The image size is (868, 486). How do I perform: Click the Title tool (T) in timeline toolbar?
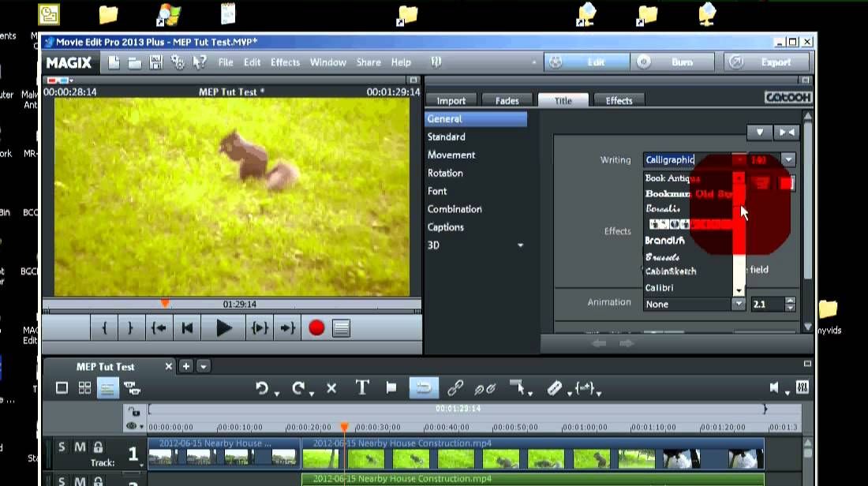click(362, 387)
